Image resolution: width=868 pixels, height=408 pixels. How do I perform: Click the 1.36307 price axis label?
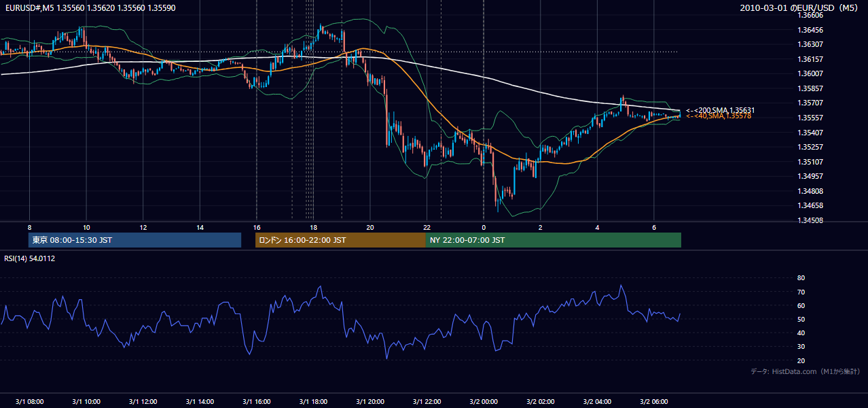[x=811, y=44]
